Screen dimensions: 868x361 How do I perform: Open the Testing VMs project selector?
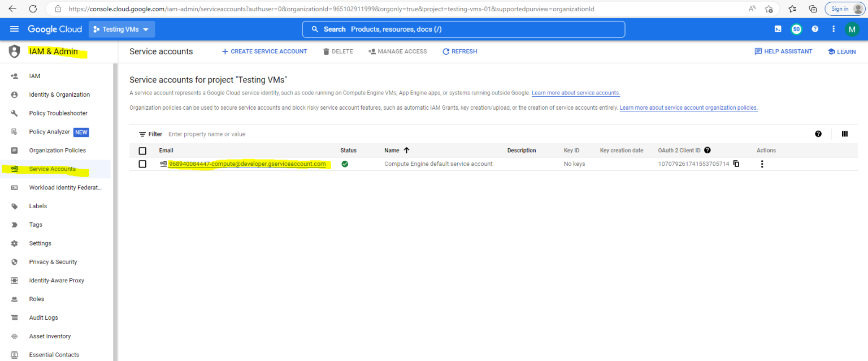pos(121,29)
